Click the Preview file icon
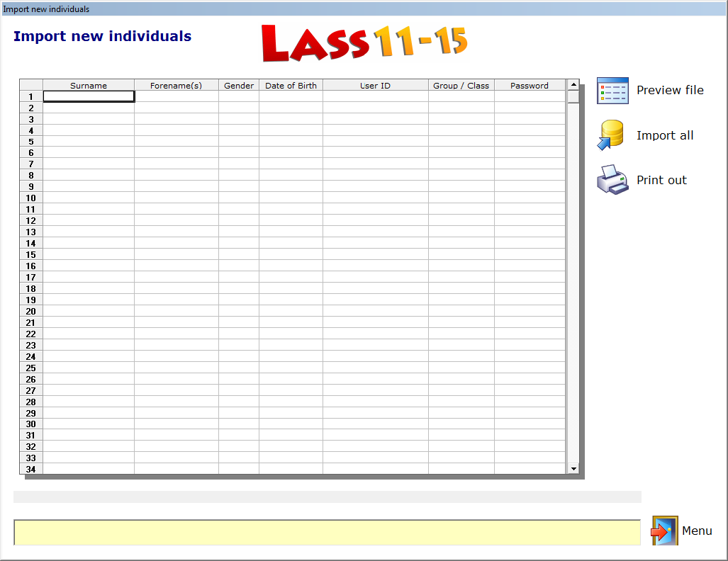Screen dimensions: 728x561 click(612, 91)
